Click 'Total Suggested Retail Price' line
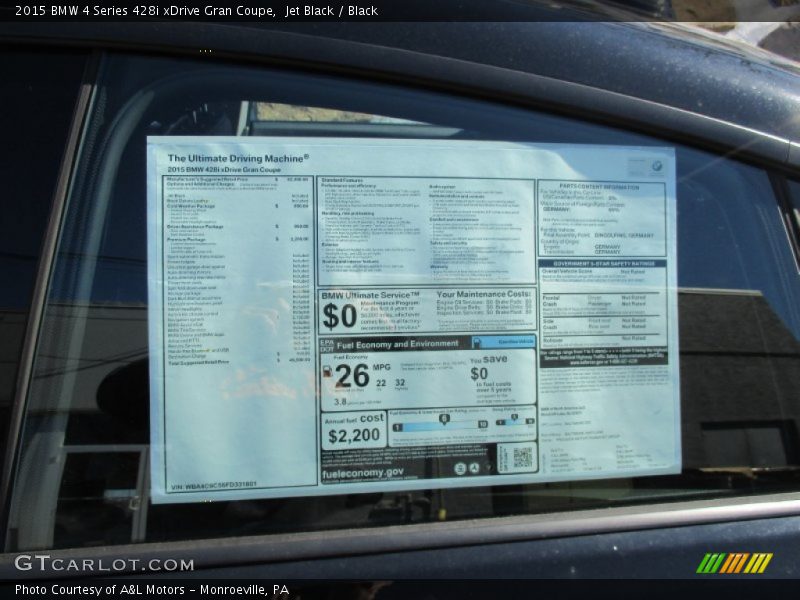 [x=239, y=362]
